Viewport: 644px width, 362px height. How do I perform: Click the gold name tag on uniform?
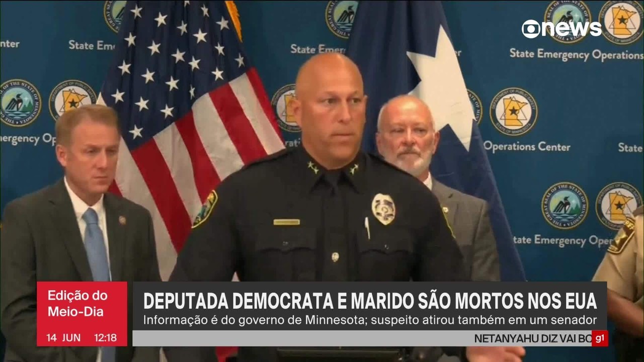pyautogui.click(x=287, y=222)
